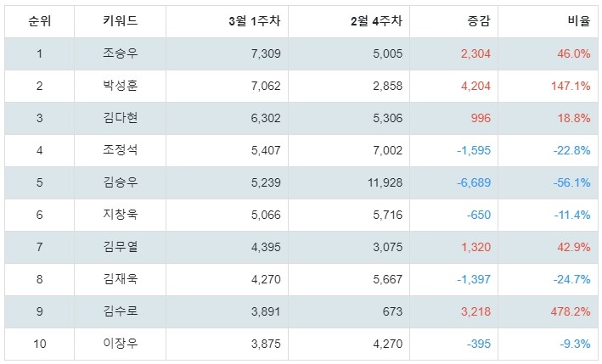602x364 pixels.
Task: Open the keyword 이장우
Action: 121,343
